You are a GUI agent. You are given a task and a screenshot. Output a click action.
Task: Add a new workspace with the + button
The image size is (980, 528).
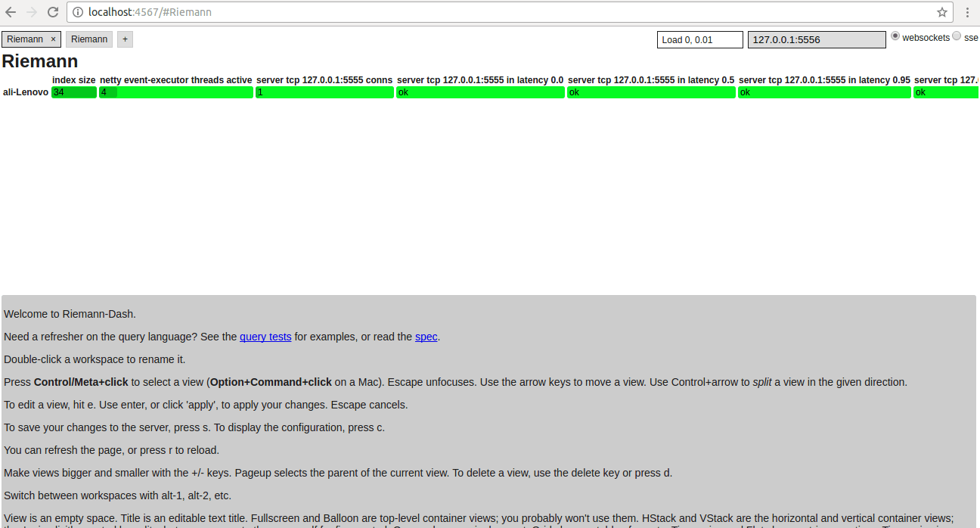click(125, 39)
